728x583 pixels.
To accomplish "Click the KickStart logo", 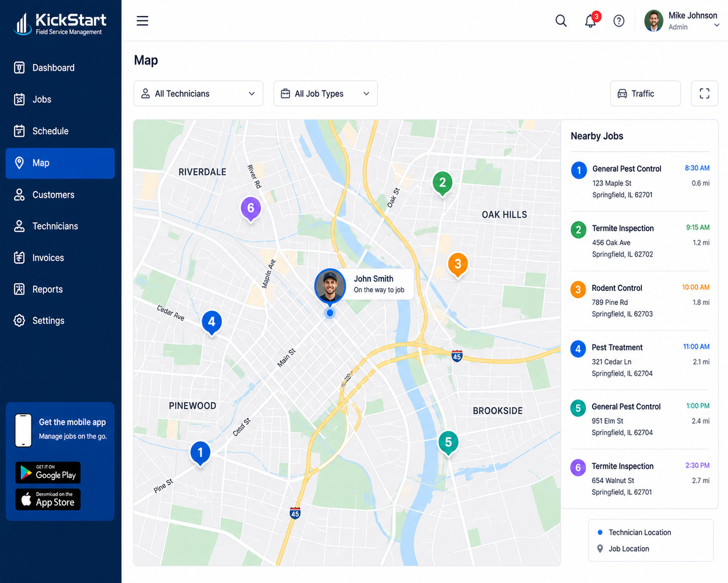I will coord(60,24).
